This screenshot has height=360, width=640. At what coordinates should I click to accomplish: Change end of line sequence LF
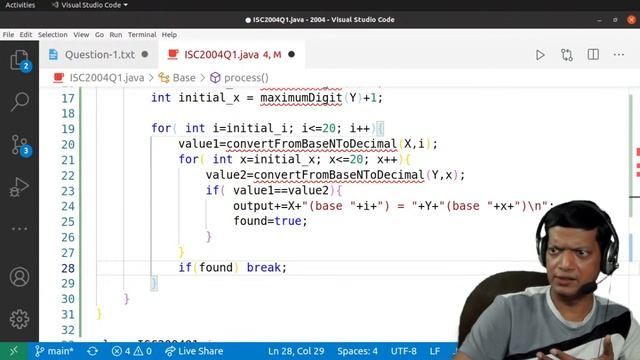435,351
